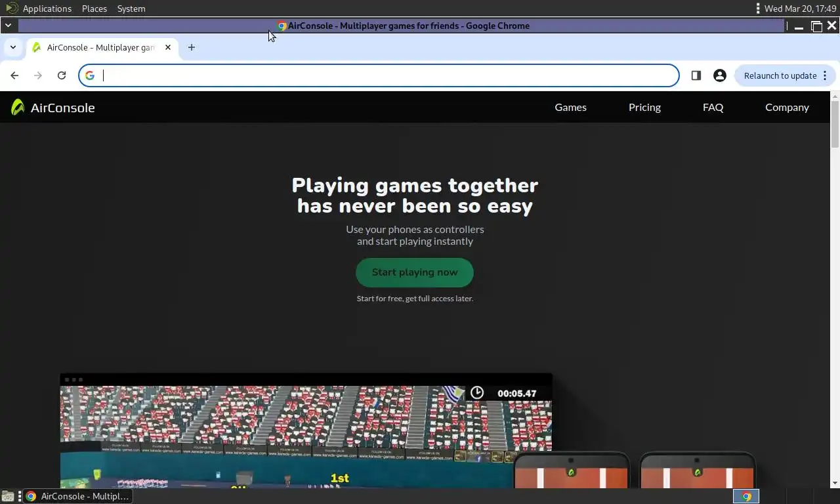Open the tab search dropdown arrow
Image resolution: width=840 pixels, height=504 pixels.
12,47
